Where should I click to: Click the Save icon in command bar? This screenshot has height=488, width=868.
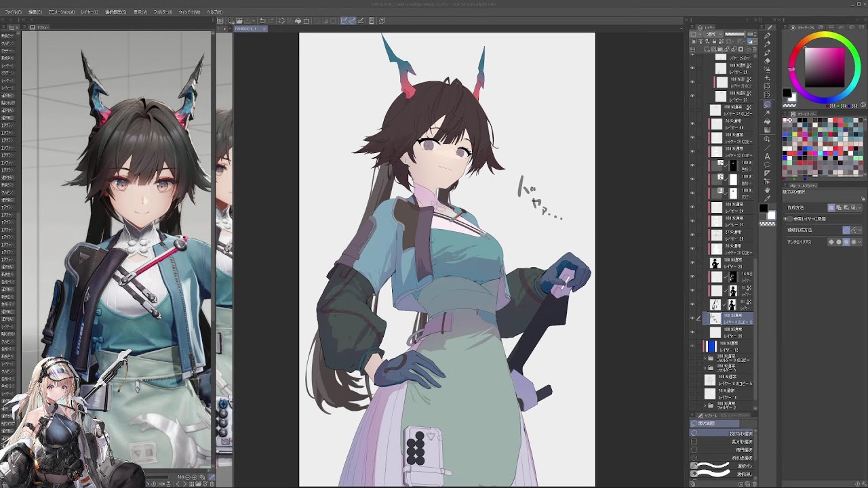point(248,20)
